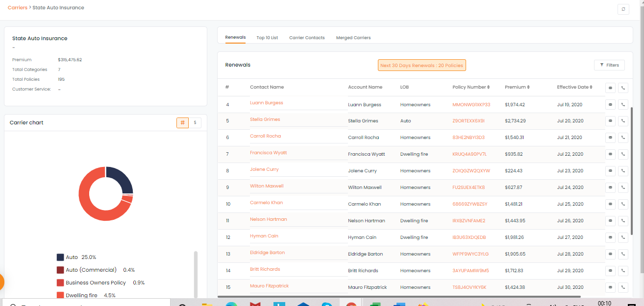Sort renewals by the Premium column
Screen dimensions: 644x306
pos(517,87)
